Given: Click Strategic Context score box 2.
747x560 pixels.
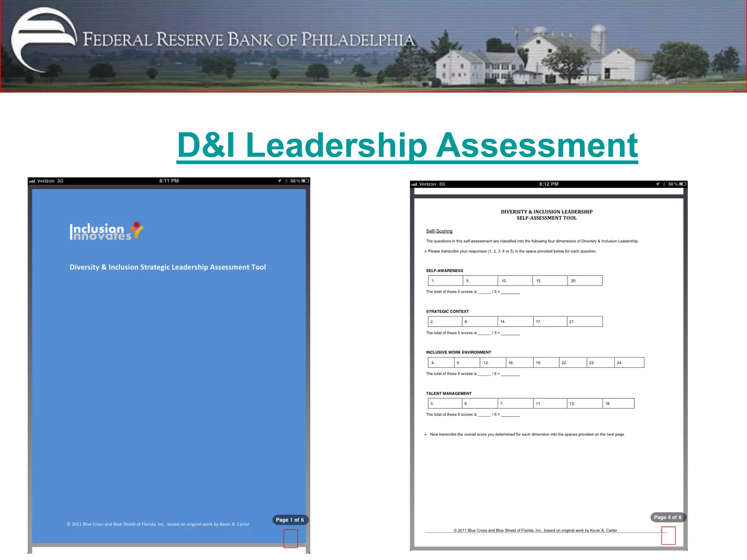Looking at the screenshot, I should 445,322.
